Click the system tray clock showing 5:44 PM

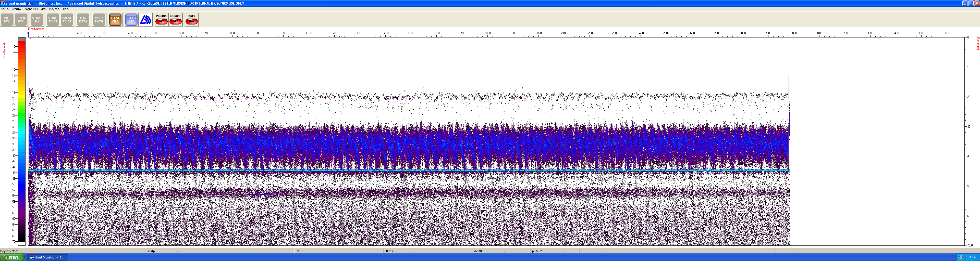971,258
